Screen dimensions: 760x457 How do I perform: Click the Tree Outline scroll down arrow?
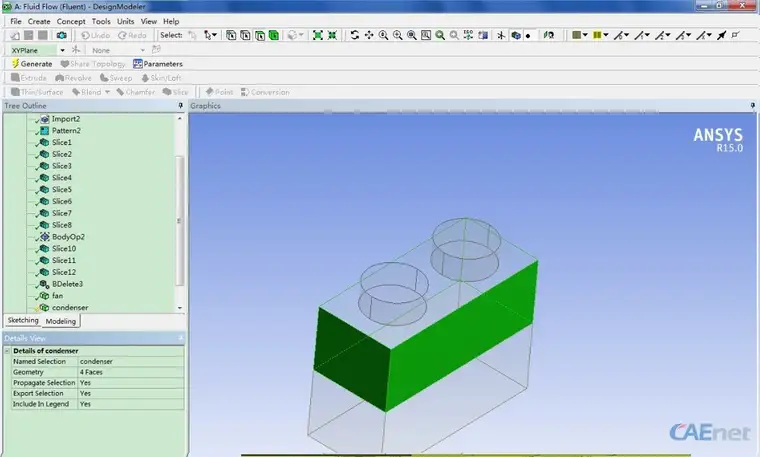coord(180,308)
